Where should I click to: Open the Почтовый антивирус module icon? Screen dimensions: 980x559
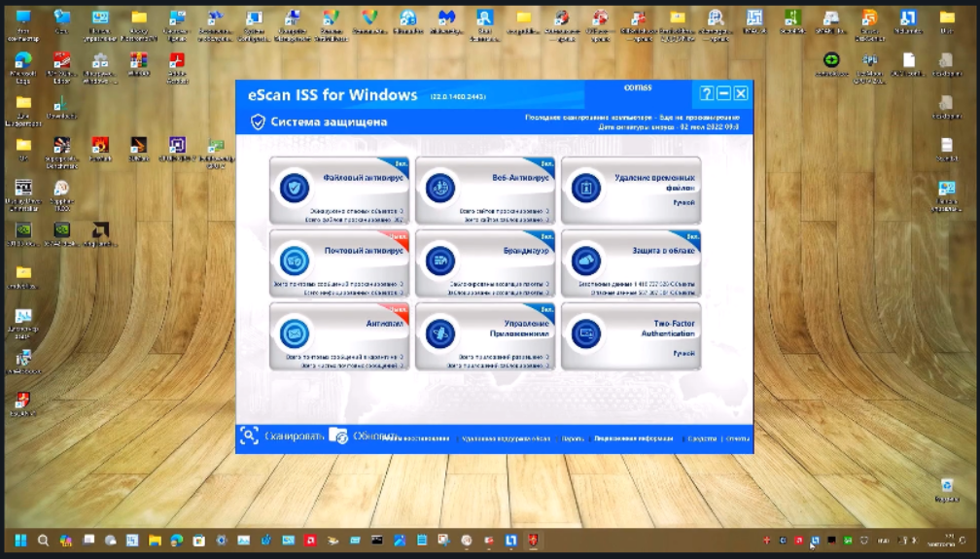point(295,261)
